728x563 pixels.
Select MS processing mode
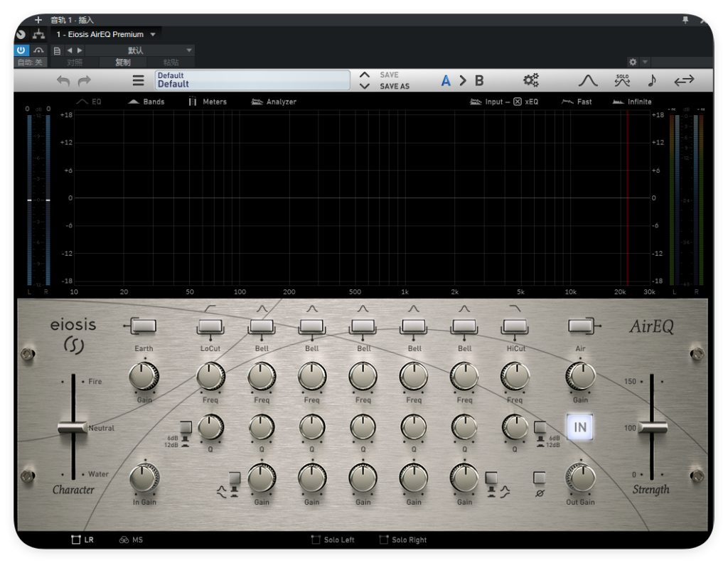(131, 540)
